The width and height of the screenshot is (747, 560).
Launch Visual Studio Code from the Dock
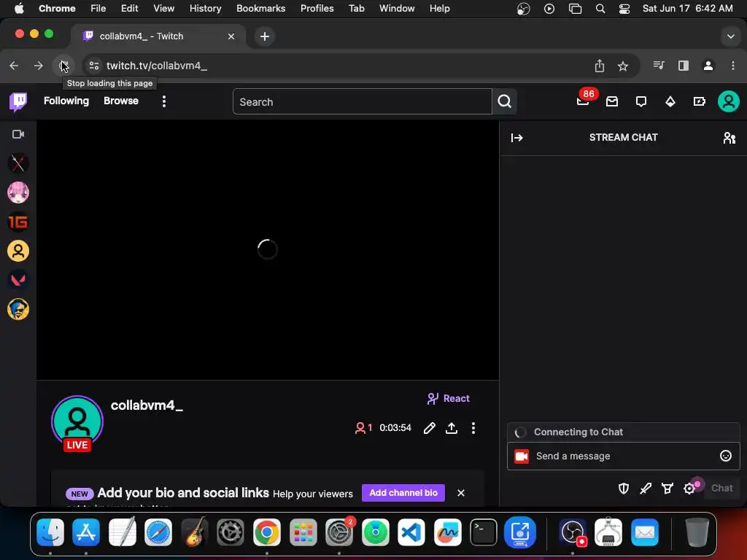tap(411, 532)
